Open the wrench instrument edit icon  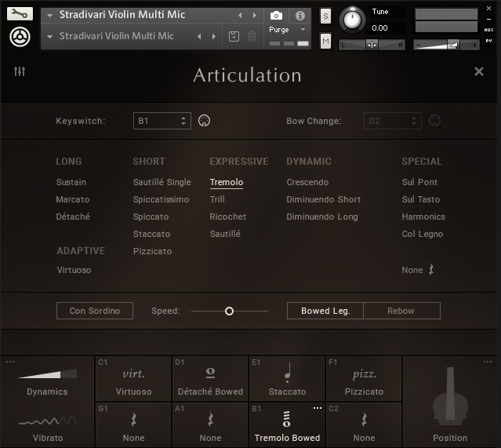pos(20,13)
